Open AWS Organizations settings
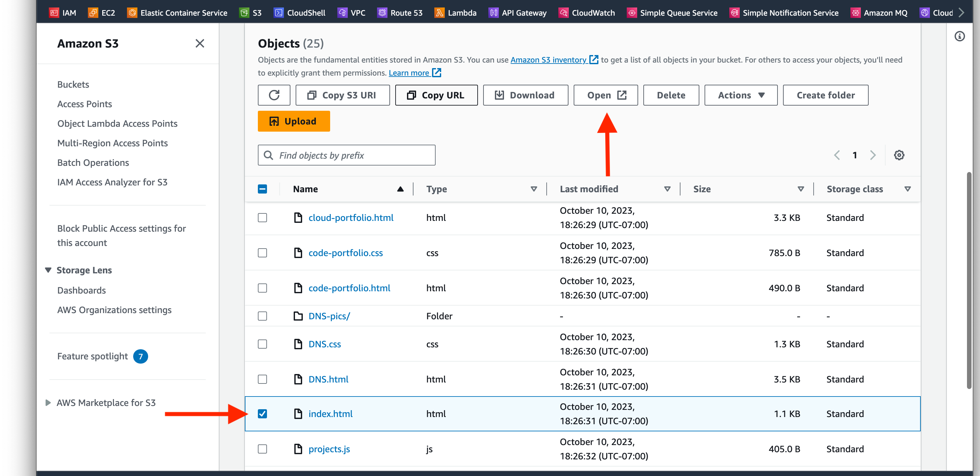 click(114, 310)
